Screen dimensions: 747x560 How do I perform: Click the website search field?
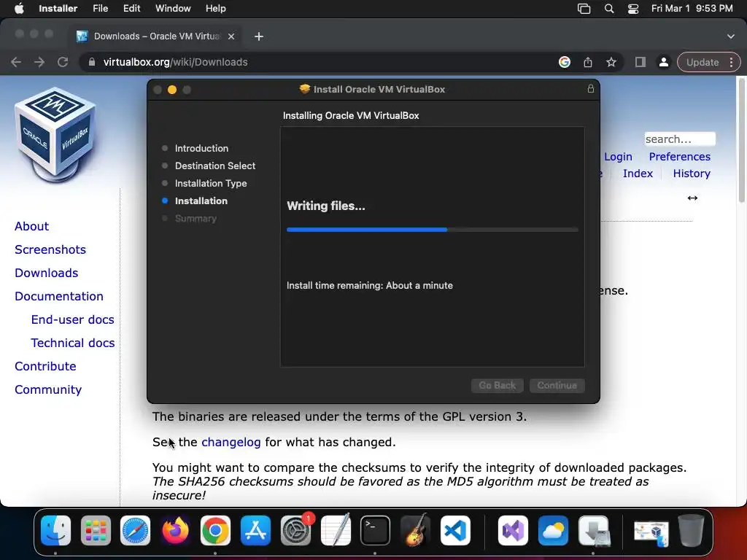click(680, 139)
